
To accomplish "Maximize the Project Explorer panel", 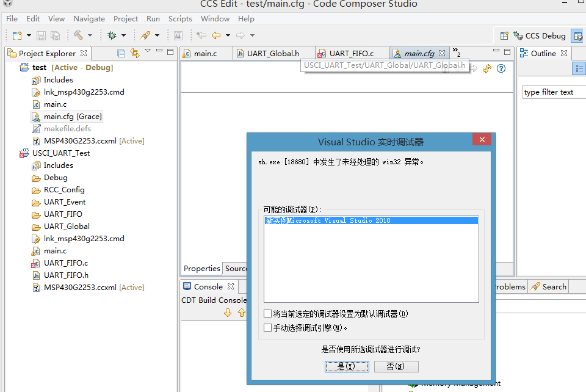I will (170, 52).
